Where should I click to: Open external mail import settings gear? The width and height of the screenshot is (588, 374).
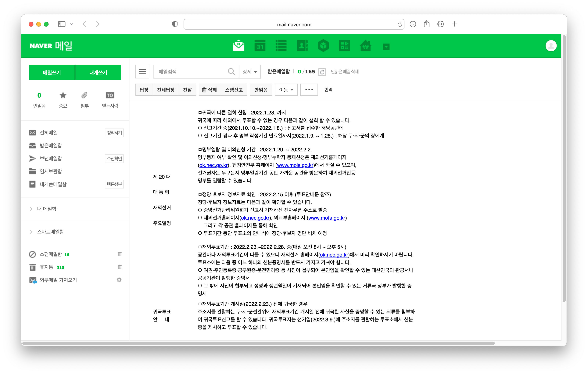(119, 280)
